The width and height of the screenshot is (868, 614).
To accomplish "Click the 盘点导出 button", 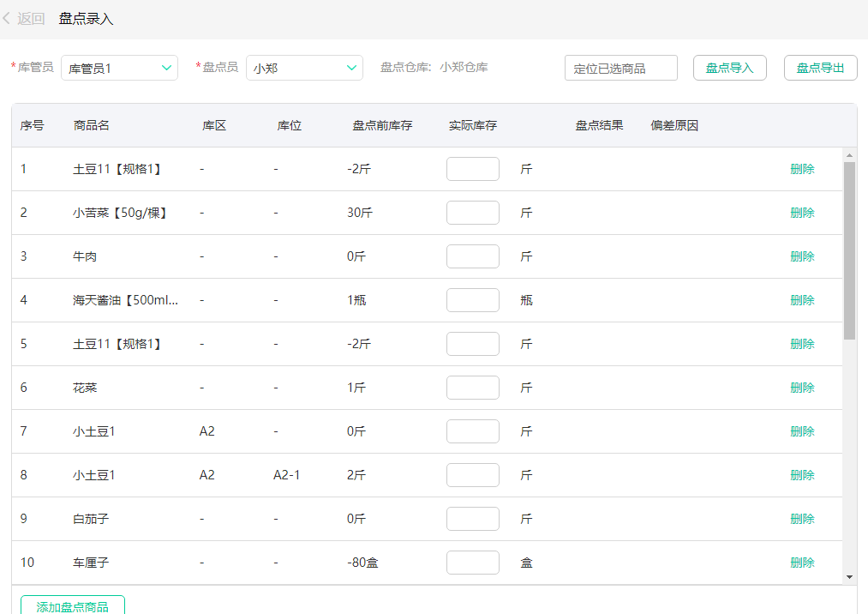I will [820, 68].
